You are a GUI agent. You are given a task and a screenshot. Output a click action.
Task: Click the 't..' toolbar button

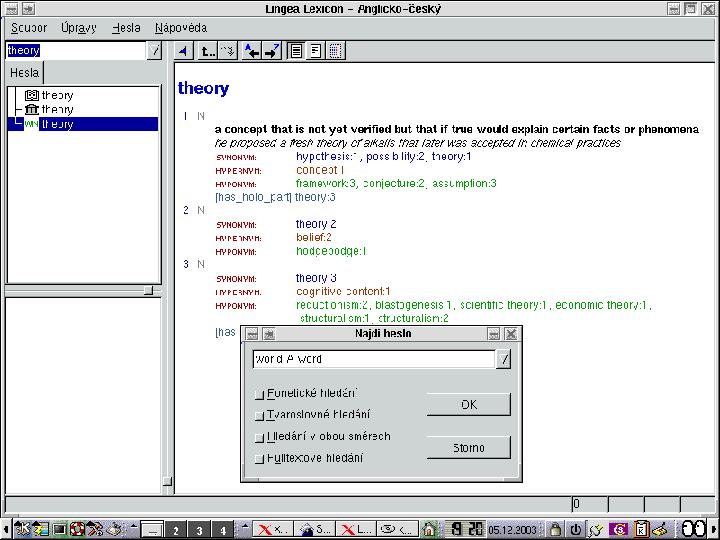click(208, 51)
